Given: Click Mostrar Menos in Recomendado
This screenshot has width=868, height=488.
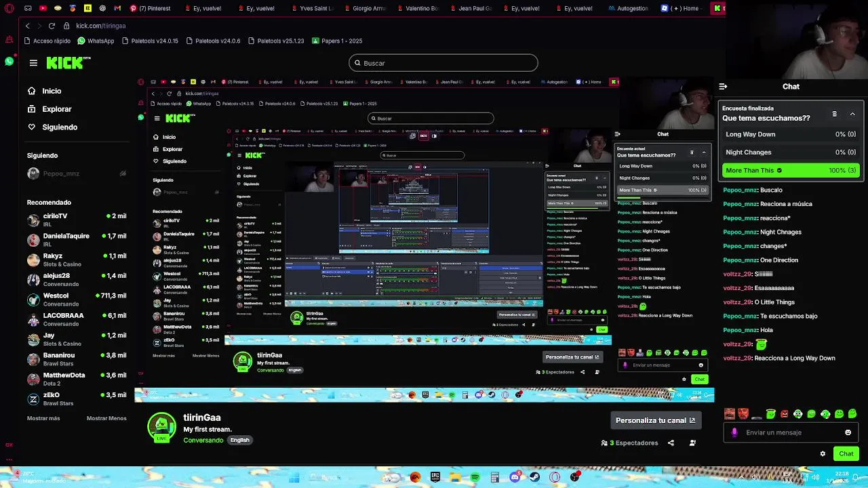Looking at the screenshot, I should tap(106, 418).
